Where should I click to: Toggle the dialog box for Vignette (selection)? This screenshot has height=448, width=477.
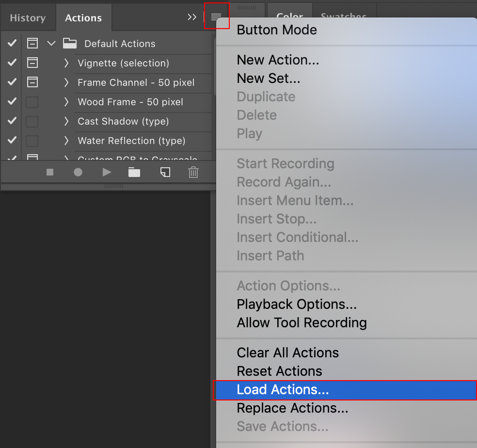point(32,63)
